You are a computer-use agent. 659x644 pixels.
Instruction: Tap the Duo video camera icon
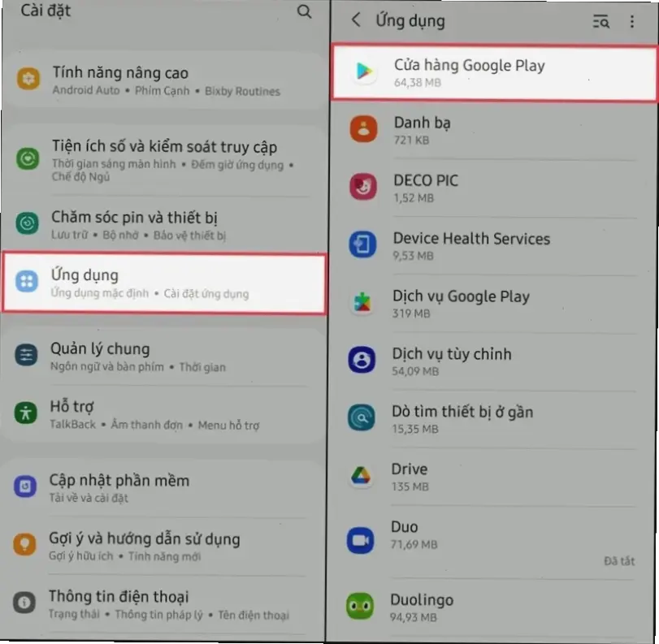[360, 540]
